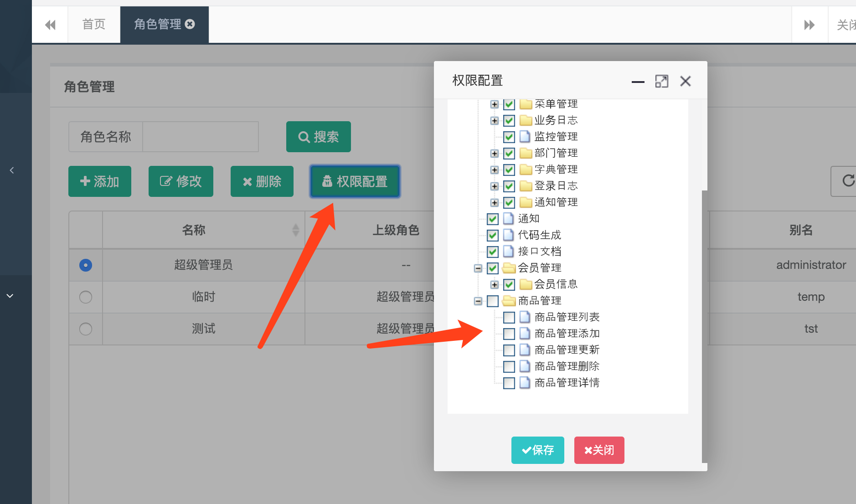Click the 会员管理 open folder icon

(x=509, y=268)
